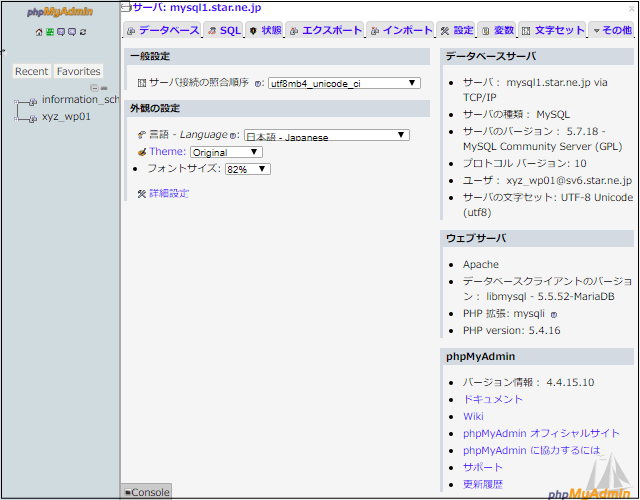Open phpMyAdmin に協力するには link
The image size is (640, 500).
tap(531, 451)
